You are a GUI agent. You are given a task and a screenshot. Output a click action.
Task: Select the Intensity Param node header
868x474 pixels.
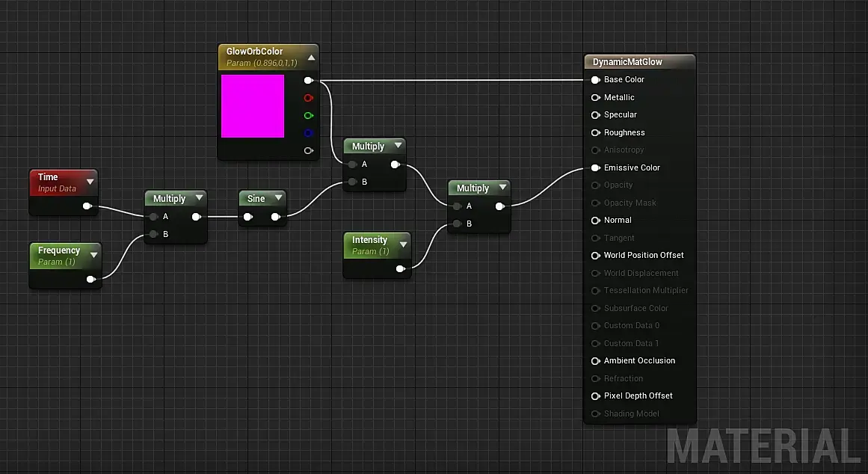pos(377,244)
